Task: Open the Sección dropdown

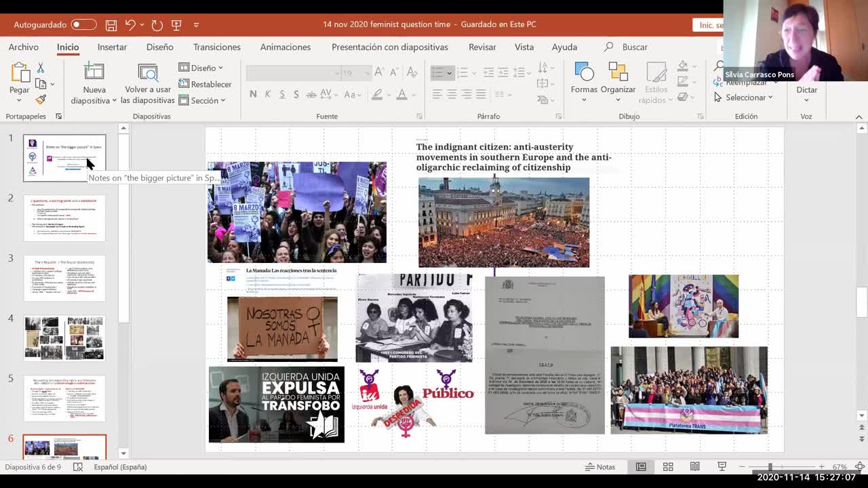Action: pyautogui.click(x=202, y=100)
